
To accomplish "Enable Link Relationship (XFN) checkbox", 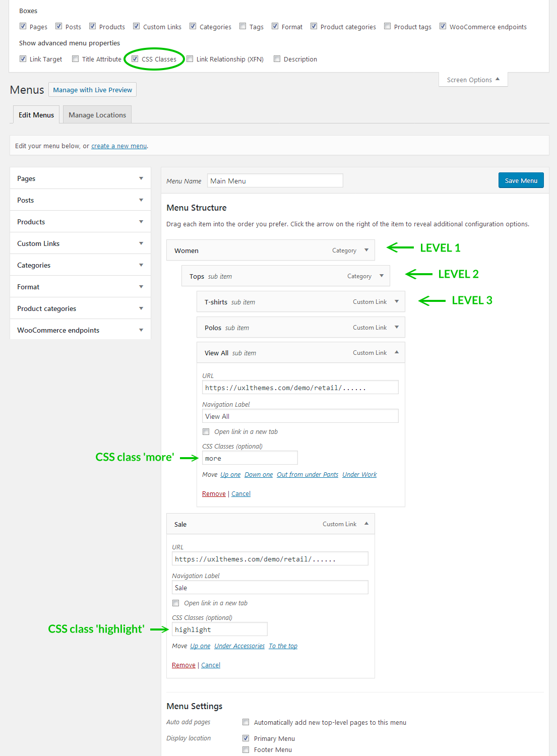I will (x=190, y=58).
